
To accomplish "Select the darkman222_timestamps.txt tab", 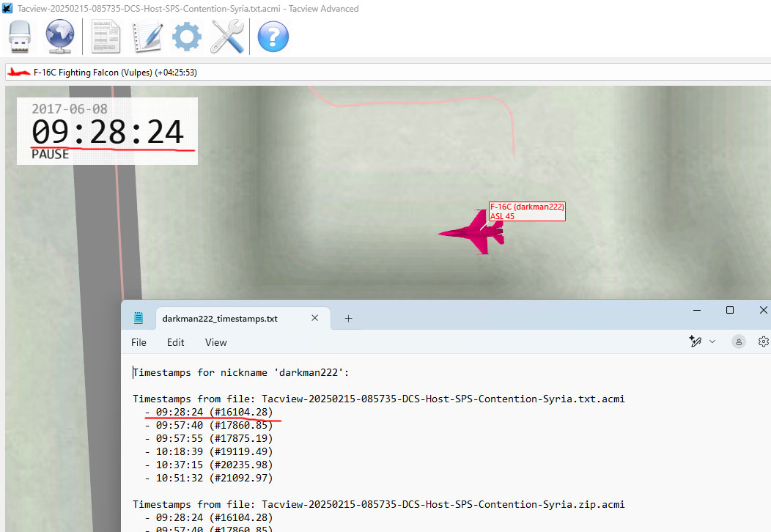I will point(220,319).
